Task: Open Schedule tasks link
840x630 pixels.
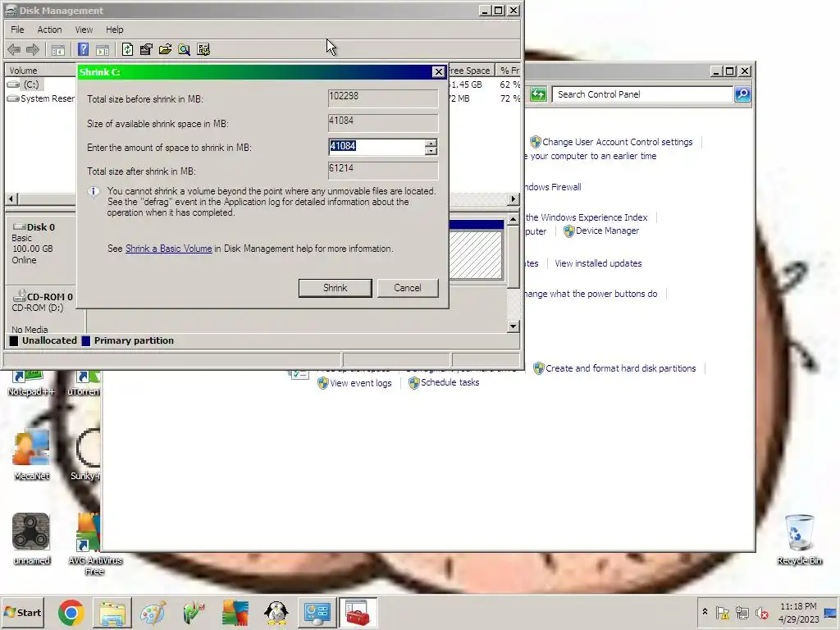Action: tap(450, 382)
